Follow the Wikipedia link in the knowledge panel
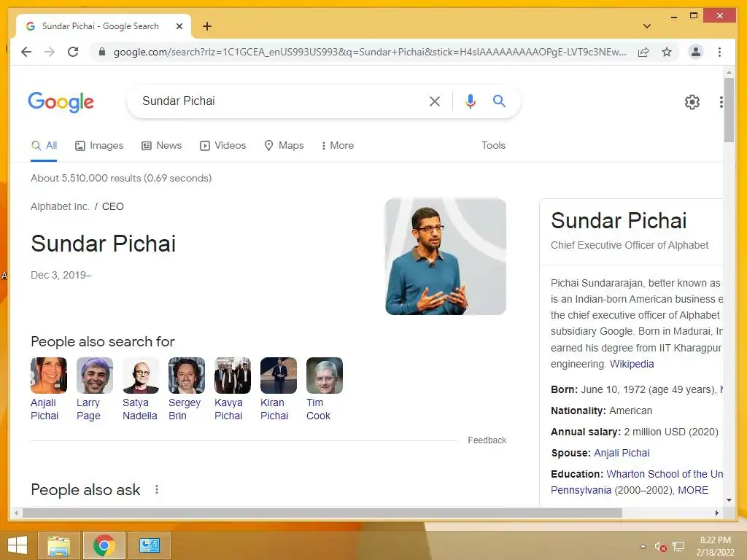 pyautogui.click(x=632, y=365)
